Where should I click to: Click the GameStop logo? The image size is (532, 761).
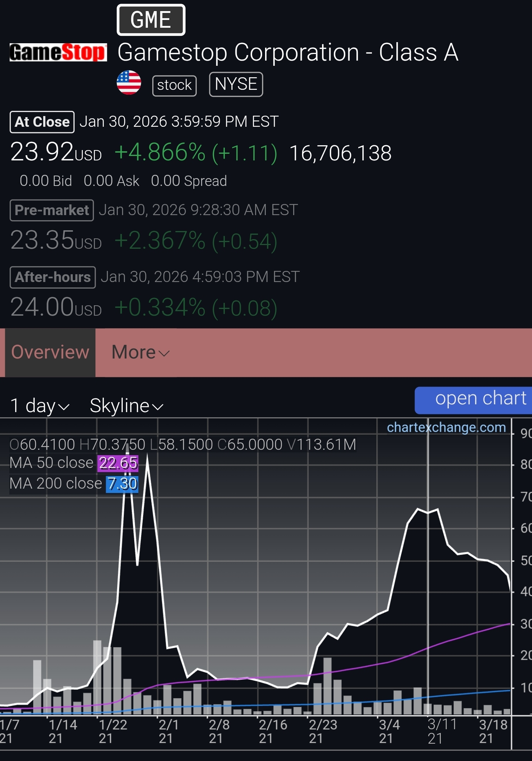click(x=58, y=52)
